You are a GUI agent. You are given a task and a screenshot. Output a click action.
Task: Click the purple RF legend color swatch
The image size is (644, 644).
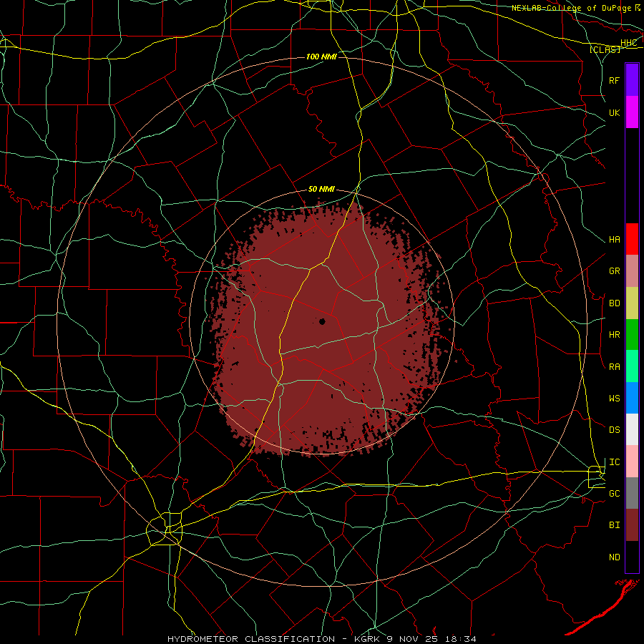632,80
